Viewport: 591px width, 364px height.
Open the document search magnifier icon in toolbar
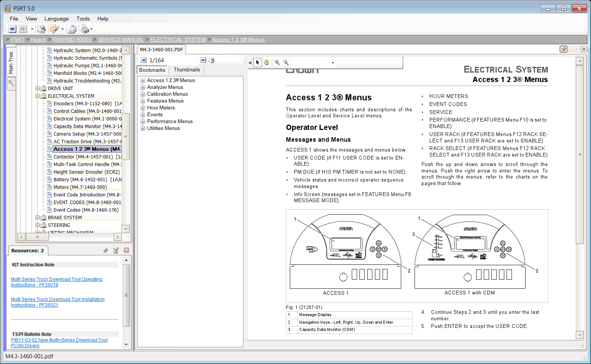tap(41, 29)
